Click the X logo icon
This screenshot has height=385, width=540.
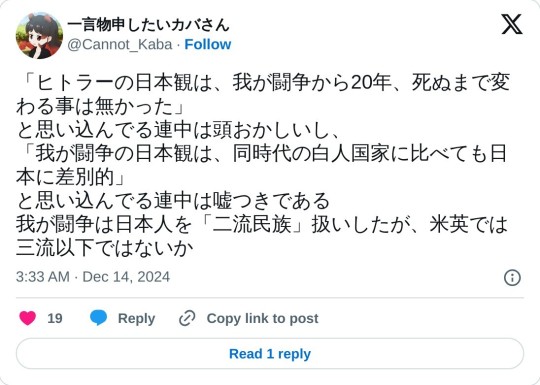[x=512, y=24]
